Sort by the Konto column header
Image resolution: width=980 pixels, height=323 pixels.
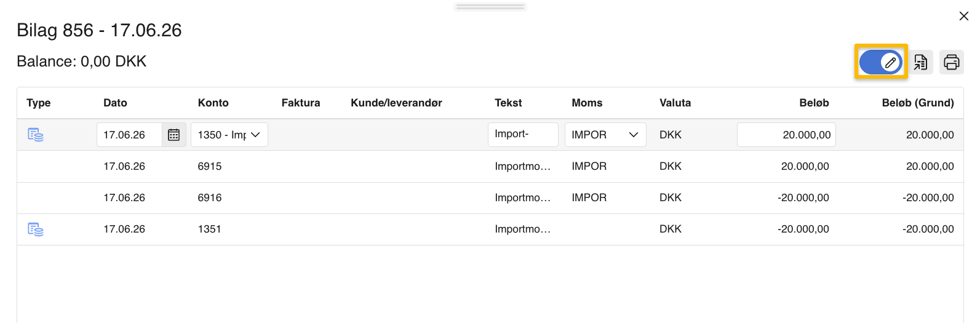[x=213, y=103]
